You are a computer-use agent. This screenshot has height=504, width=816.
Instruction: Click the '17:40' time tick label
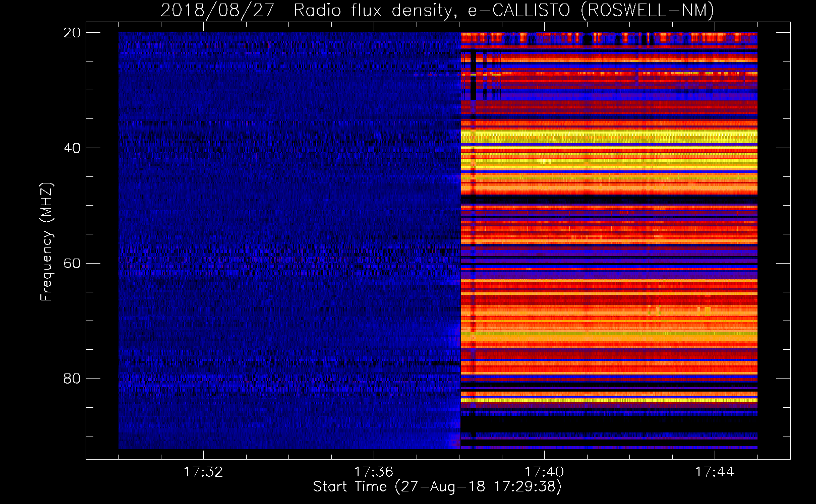coord(544,472)
